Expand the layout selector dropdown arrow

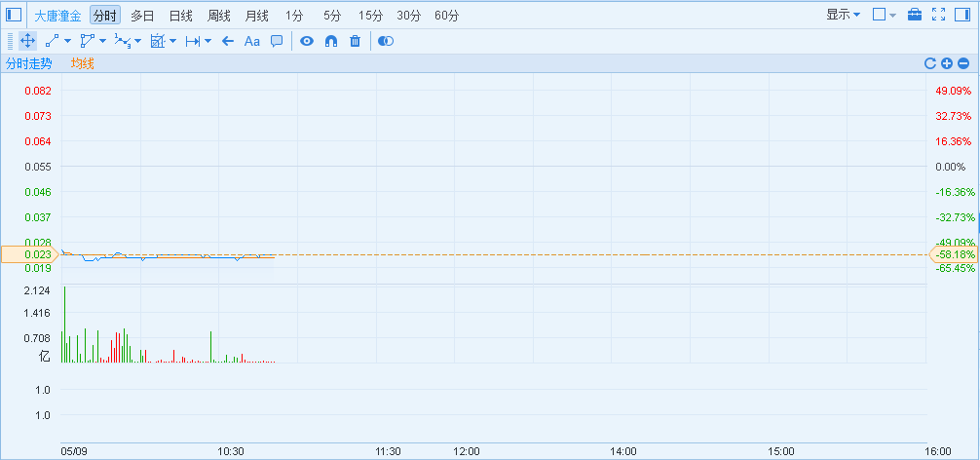tap(893, 15)
